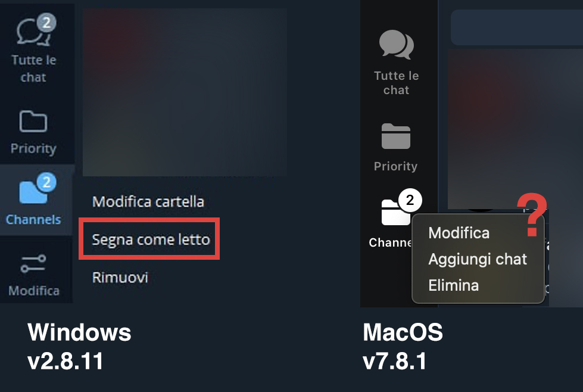Click unread badge on MacOS Channels folder
Screen dimensions: 583x392
click(410, 200)
